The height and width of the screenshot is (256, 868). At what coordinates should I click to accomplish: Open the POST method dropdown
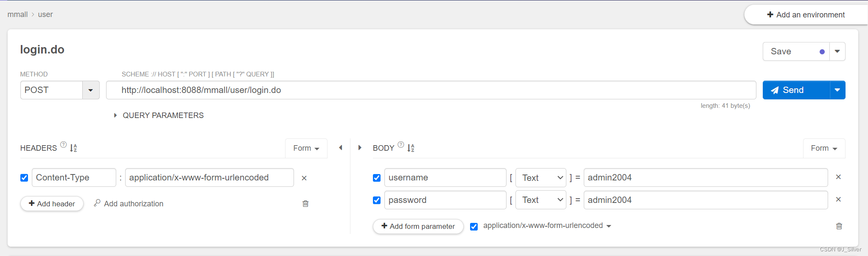(x=90, y=90)
